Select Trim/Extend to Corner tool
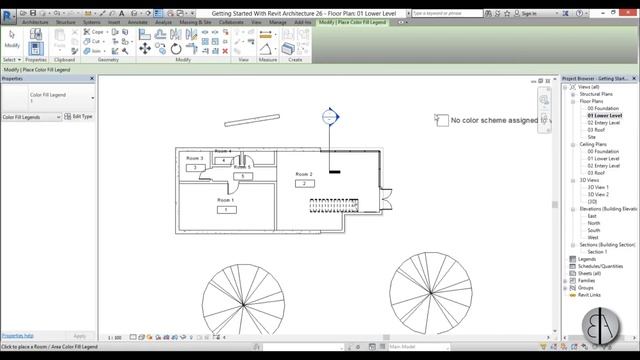The height and width of the screenshot is (360, 640). point(191,49)
